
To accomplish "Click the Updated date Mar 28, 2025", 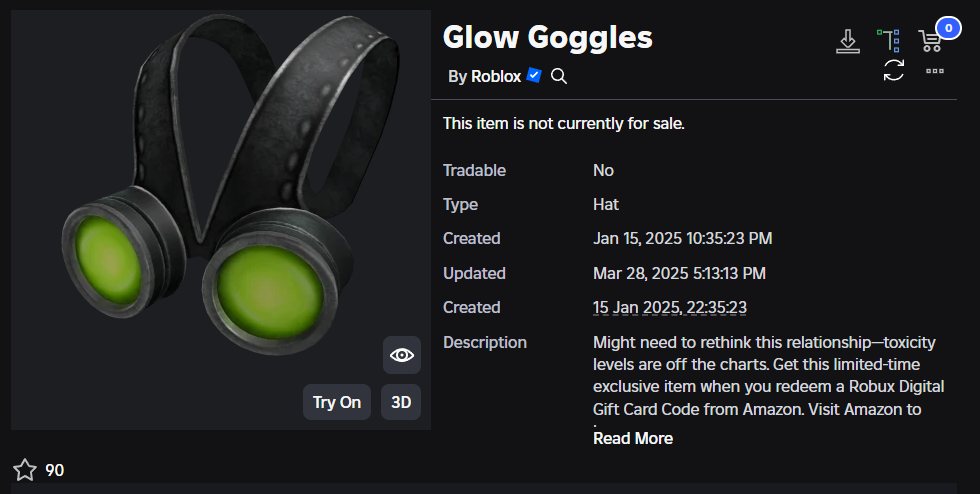I will point(679,273).
